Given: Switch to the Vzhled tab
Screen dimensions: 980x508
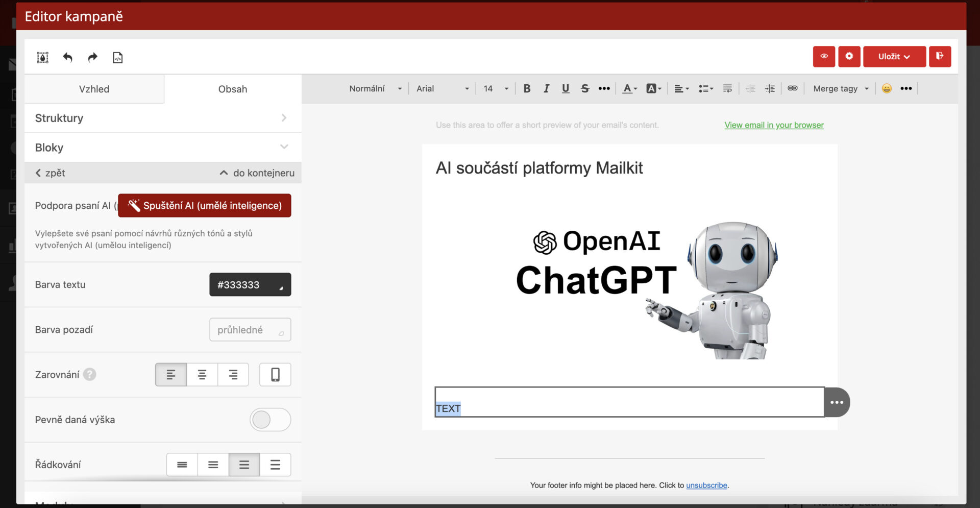Looking at the screenshot, I should click(x=94, y=89).
